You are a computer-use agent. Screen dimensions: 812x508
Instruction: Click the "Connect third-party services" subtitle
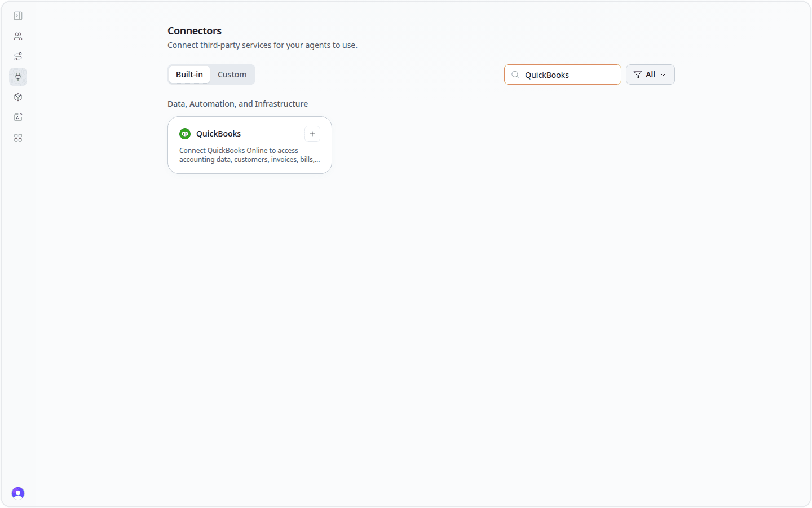(x=263, y=45)
